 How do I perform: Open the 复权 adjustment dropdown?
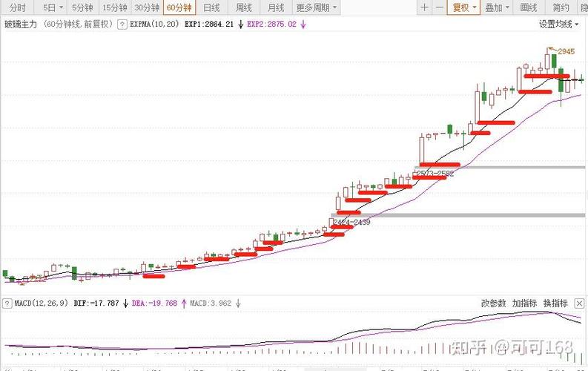[x=464, y=7]
